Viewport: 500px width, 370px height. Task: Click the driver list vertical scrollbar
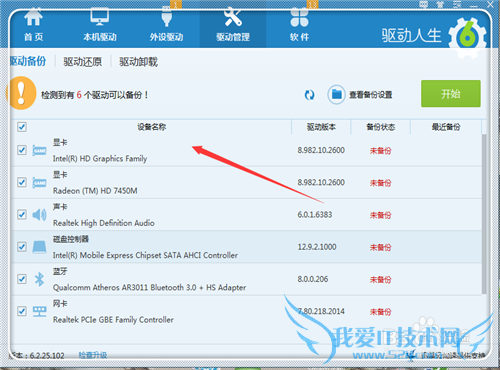click(484, 214)
